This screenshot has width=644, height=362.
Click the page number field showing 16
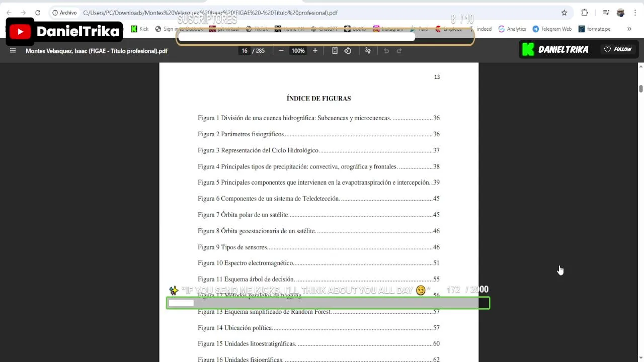(245, 51)
